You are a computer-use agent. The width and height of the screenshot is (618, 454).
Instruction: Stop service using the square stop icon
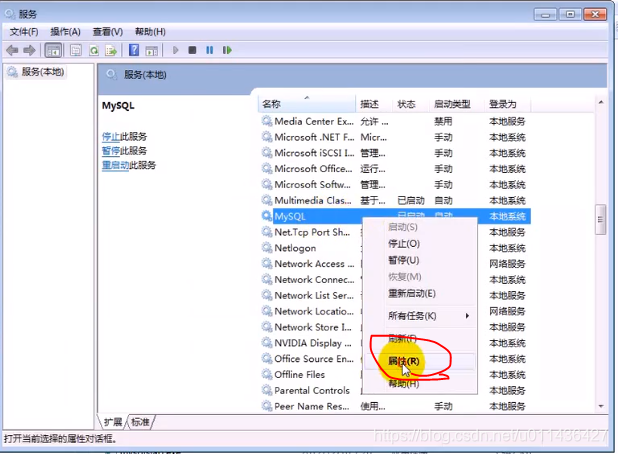click(x=192, y=50)
